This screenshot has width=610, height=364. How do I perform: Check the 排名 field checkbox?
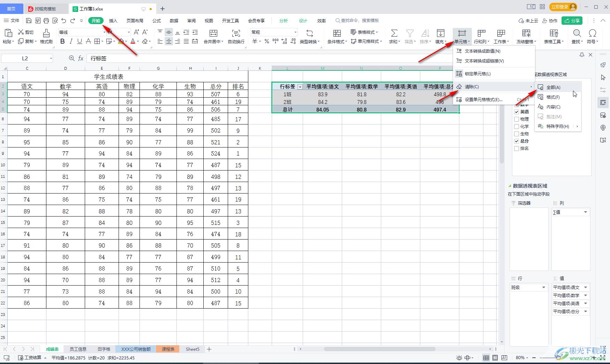click(517, 149)
